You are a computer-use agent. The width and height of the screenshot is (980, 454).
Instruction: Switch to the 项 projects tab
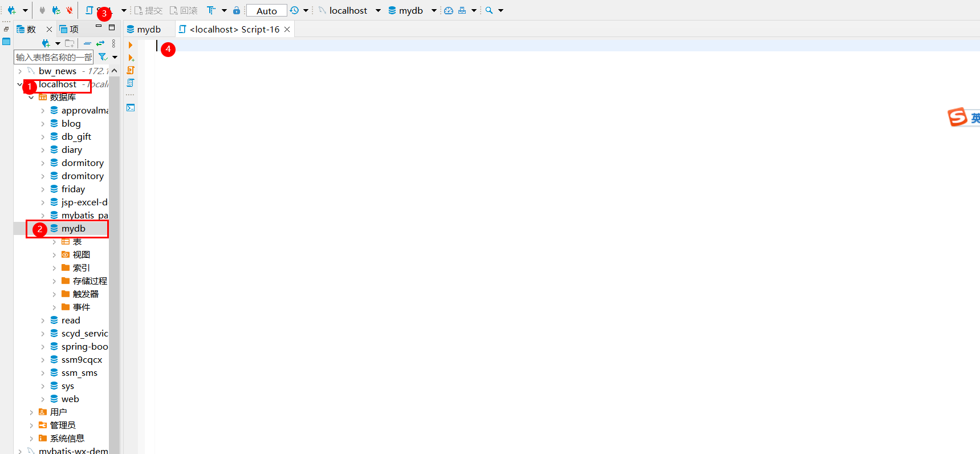(x=69, y=29)
